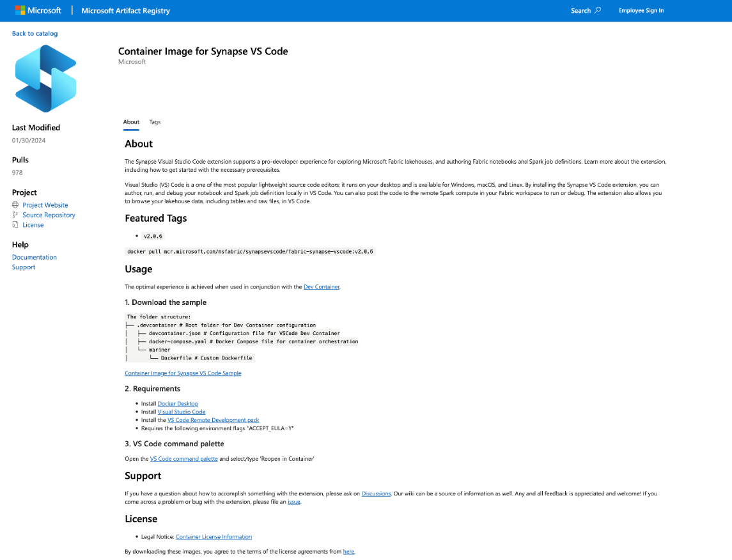Open the Source Repository link
The image size is (732, 560).
pyautogui.click(x=49, y=215)
